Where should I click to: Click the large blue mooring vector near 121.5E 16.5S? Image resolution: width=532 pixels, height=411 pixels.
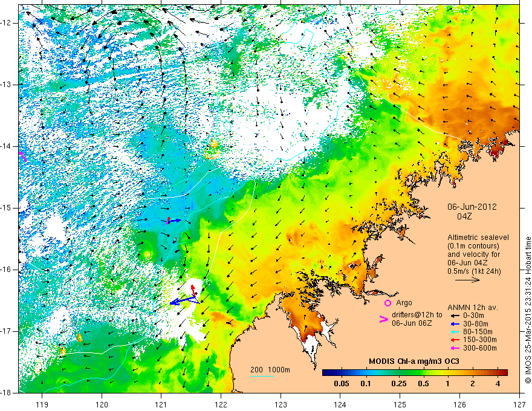coord(183,301)
